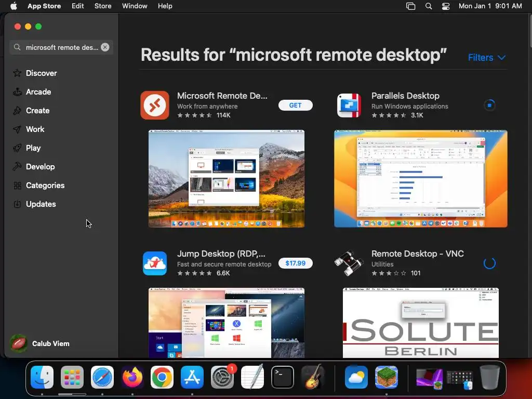Viewport: 532px width, 399px height.
Task: Open the Parallels Desktop title link
Action: click(x=405, y=96)
